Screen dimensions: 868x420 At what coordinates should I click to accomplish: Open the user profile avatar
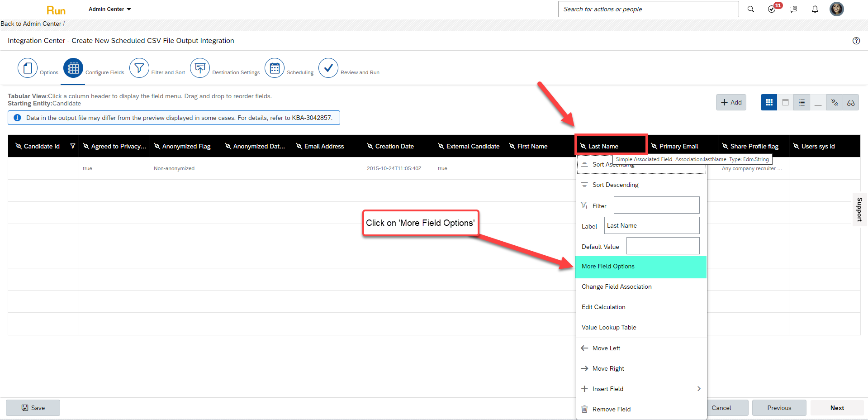coord(837,9)
